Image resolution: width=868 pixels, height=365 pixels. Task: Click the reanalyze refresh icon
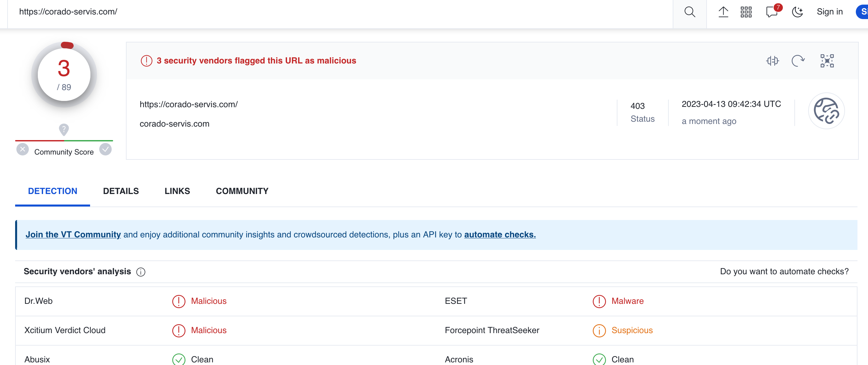point(798,61)
